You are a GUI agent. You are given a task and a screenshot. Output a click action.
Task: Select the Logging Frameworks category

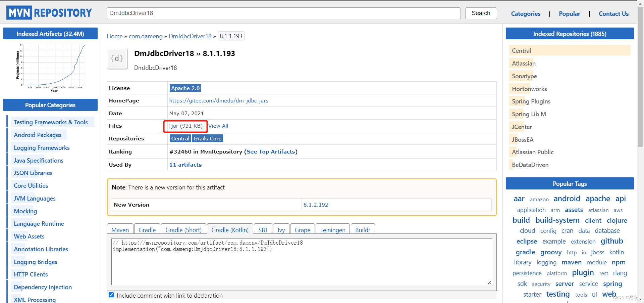pyautogui.click(x=41, y=147)
